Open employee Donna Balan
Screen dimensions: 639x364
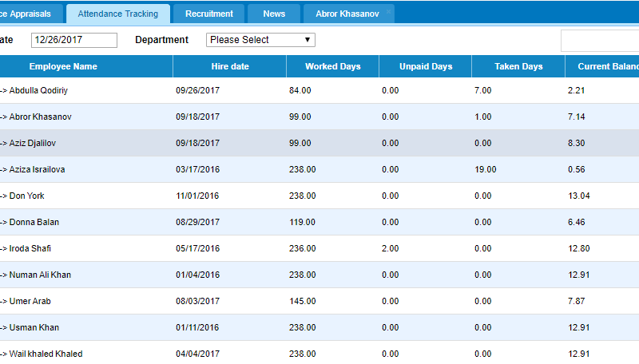tap(34, 222)
